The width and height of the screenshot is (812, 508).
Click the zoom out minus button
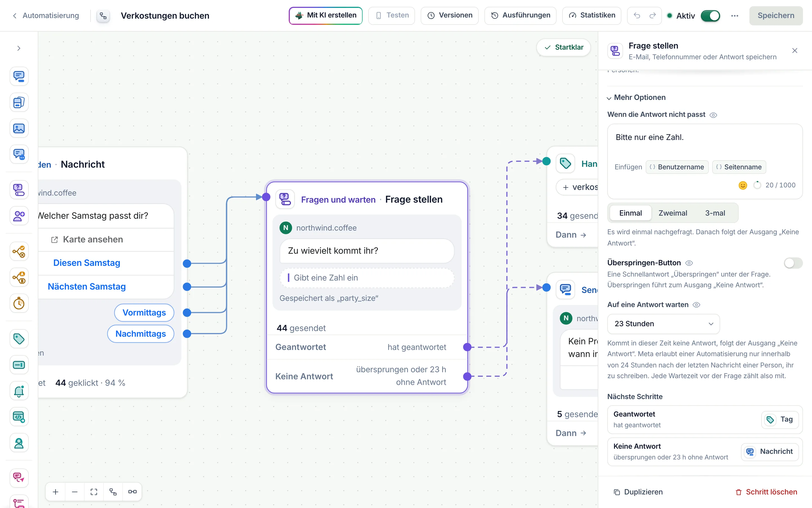(75, 492)
